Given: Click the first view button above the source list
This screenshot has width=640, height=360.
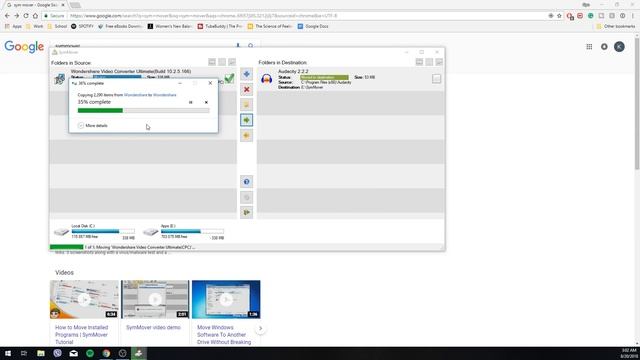Looking at the screenshot, I should point(212,62).
